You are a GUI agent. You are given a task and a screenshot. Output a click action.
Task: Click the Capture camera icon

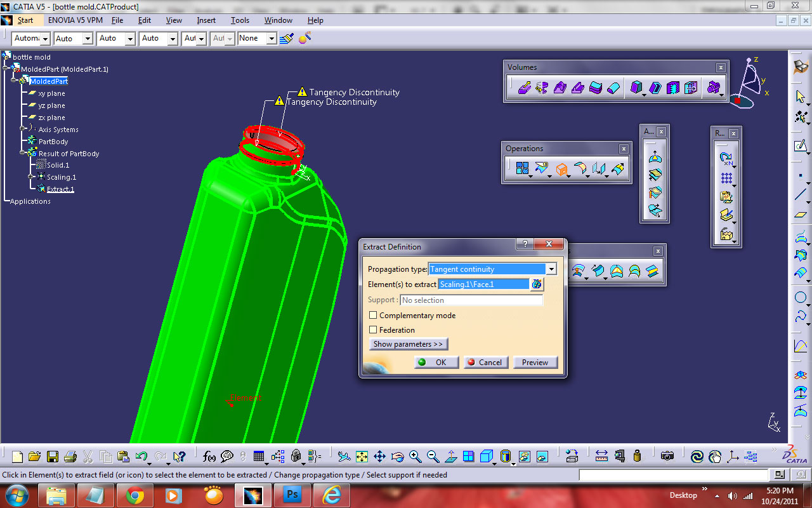coord(667,457)
